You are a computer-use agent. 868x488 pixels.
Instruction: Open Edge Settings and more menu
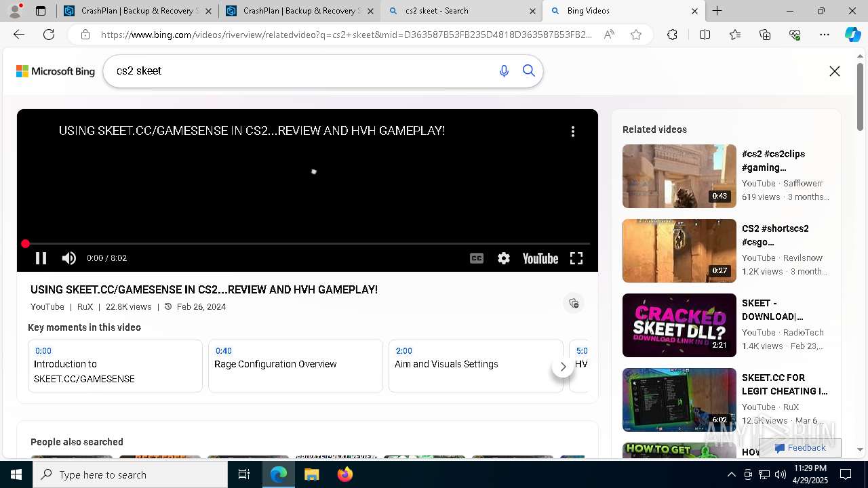(825, 35)
